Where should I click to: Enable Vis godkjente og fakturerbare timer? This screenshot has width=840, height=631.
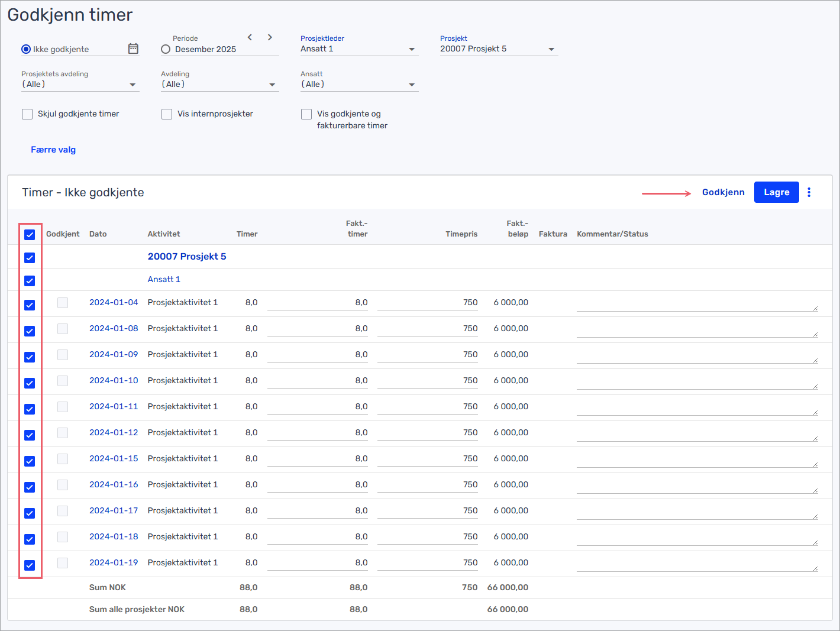click(x=306, y=114)
